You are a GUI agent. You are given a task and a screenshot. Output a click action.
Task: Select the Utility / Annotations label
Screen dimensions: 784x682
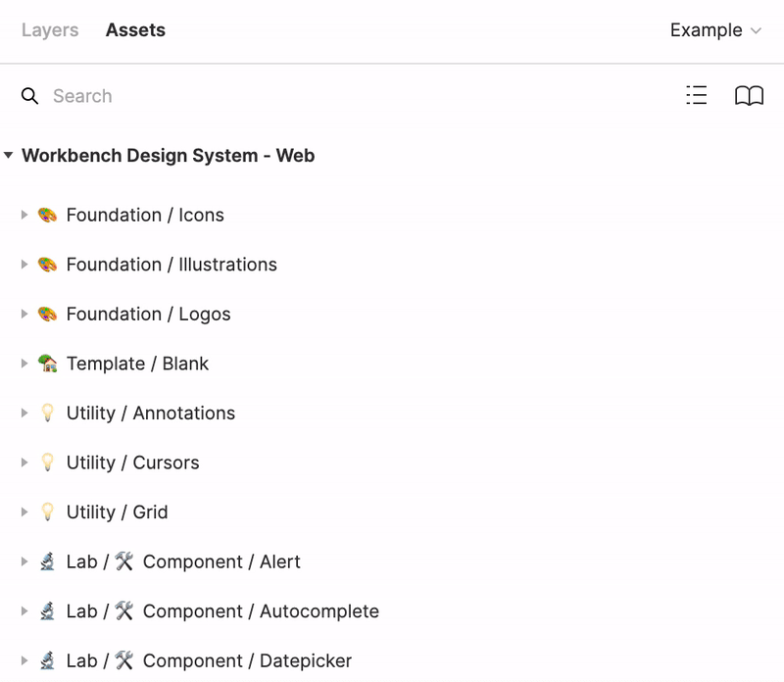point(151,413)
